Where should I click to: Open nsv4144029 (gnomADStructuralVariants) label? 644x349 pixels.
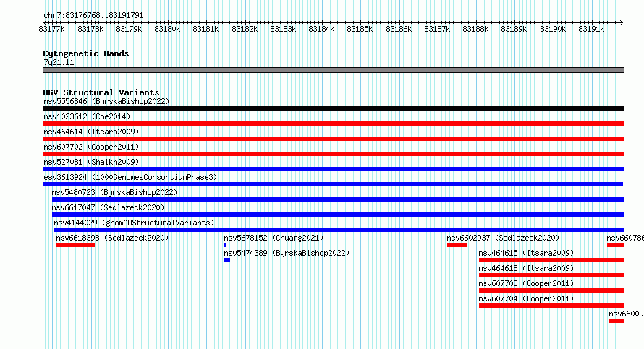[x=134, y=223]
